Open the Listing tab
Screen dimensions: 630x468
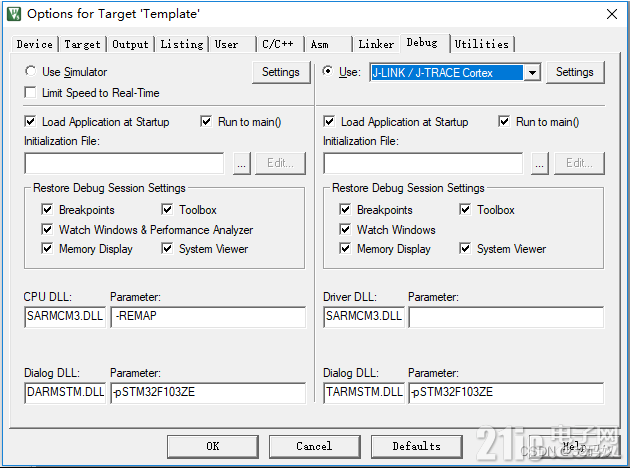pos(182,44)
